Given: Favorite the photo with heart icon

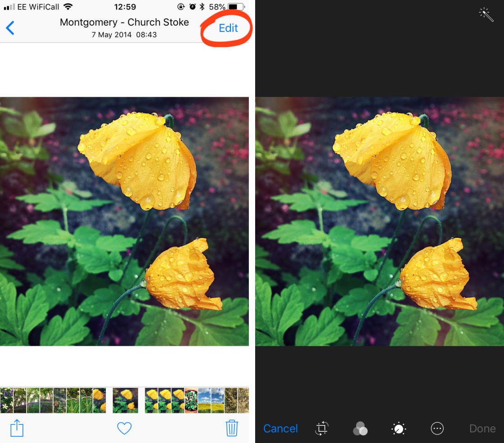Looking at the screenshot, I should point(124,428).
